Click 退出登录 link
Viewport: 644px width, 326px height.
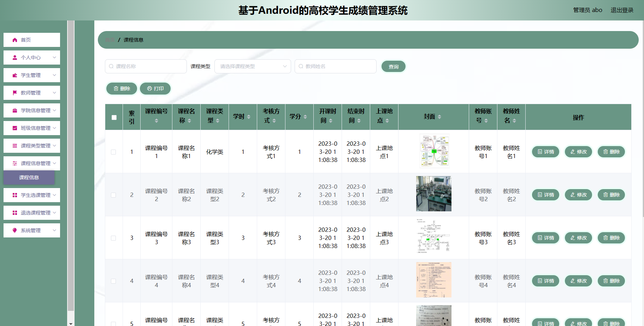pos(622,10)
